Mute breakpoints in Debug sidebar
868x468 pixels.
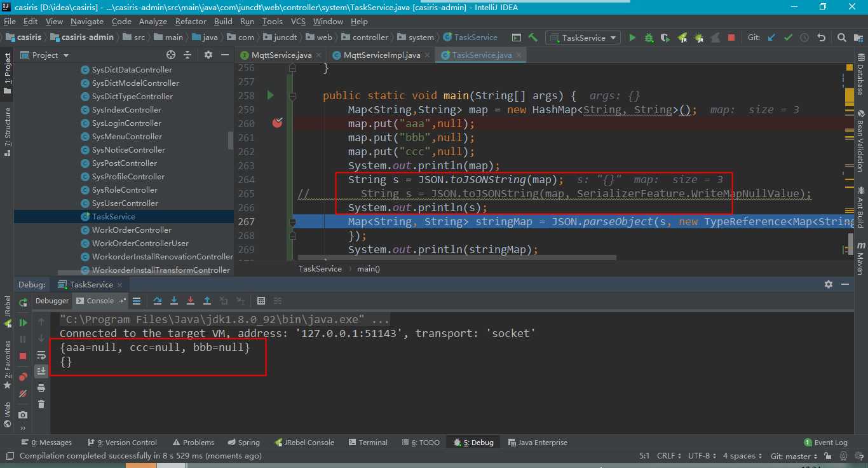pyautogui.click(x=23, y=394)
